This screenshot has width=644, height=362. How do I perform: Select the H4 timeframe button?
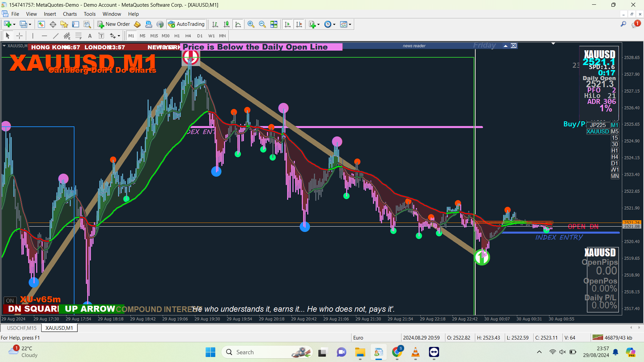coord(188,36)
